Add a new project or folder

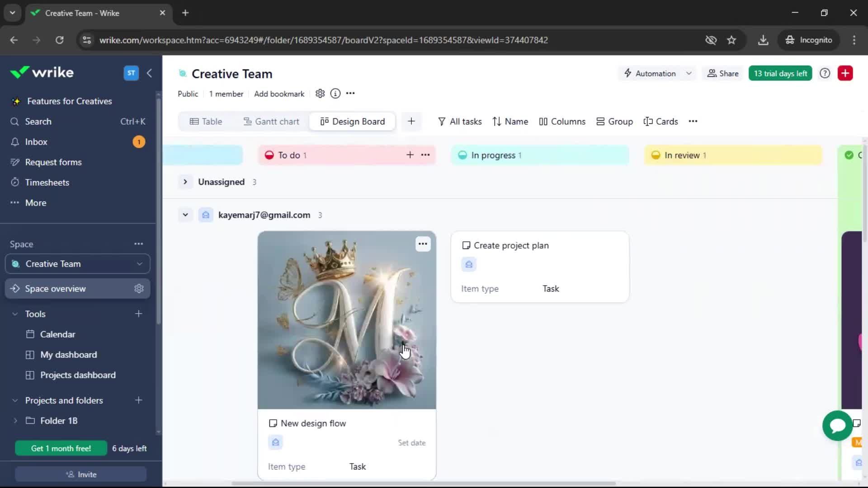139,400
